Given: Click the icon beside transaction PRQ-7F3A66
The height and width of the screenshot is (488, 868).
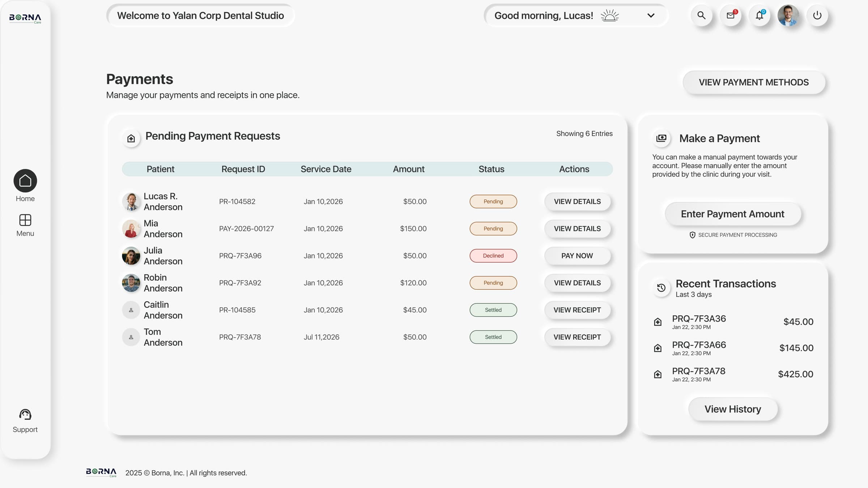Looking at the screenshot, I should click(658, 348).
